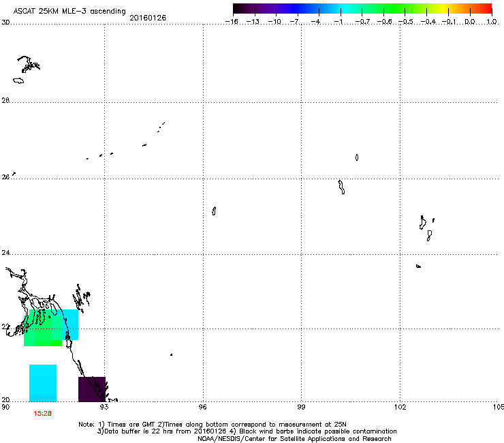Click the -0.4 color bar label

coord(428,22)
